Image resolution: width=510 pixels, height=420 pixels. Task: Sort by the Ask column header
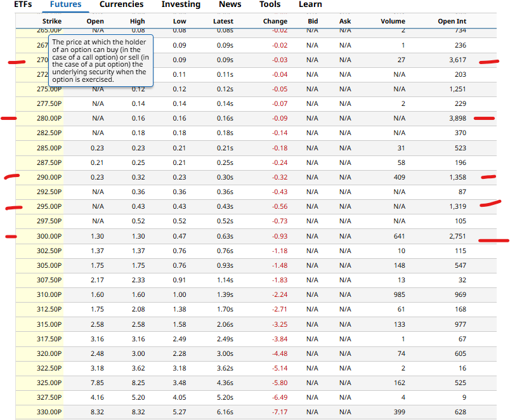[x=345, y=22]
